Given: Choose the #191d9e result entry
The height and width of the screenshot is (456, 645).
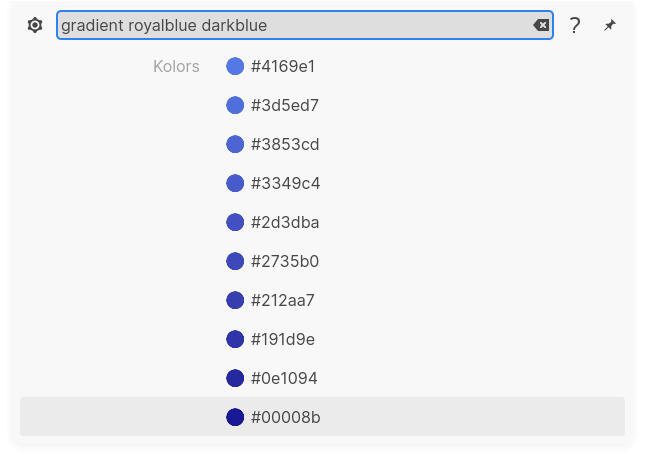Looking at the screenshot, I should (x=322, y=339).
